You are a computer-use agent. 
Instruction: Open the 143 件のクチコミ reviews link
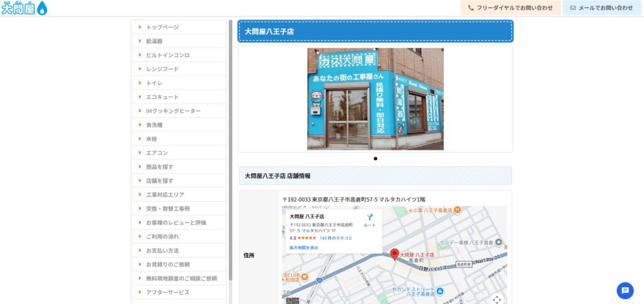point(335,238)
